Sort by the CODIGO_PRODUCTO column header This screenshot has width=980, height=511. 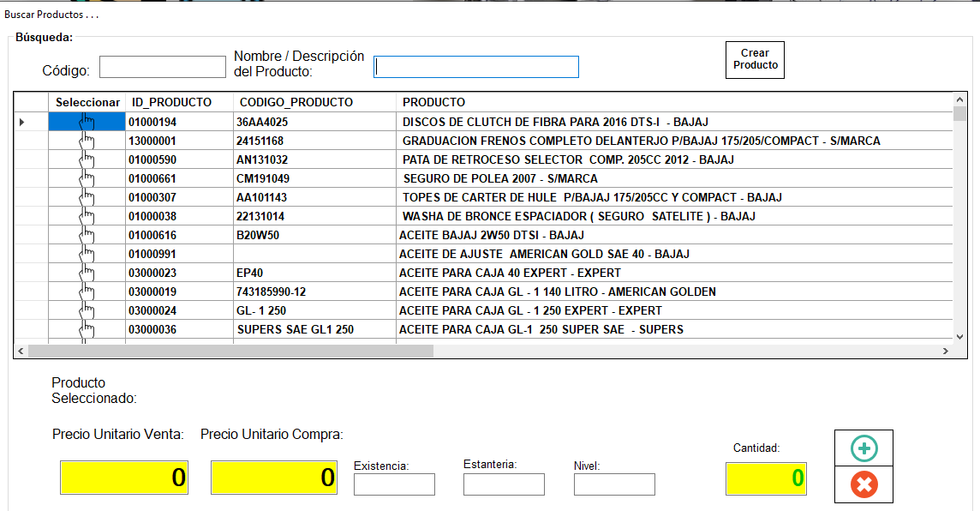tap(295, 102)
